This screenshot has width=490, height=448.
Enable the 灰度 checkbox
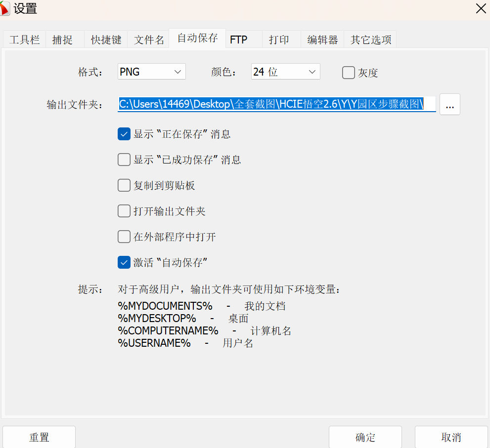click(x=349, y=73)
